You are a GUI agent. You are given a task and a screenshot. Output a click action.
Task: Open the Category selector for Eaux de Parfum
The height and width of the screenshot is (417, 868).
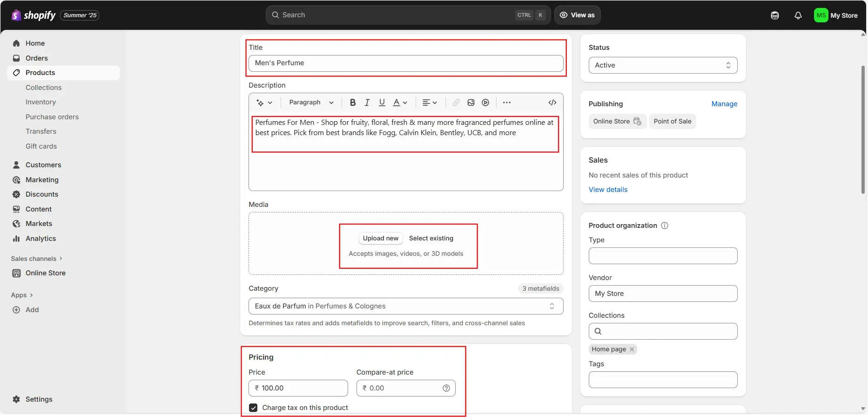(x=406, y=306)
